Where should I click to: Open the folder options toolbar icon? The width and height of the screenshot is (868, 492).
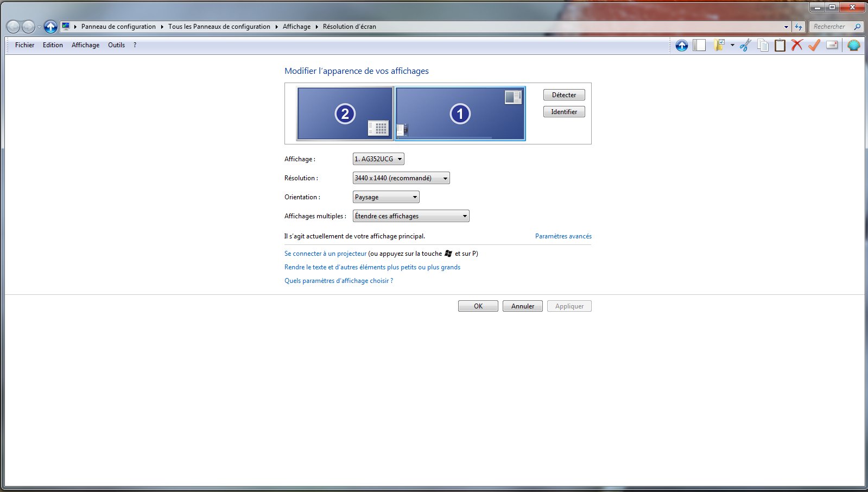[719, 45]
